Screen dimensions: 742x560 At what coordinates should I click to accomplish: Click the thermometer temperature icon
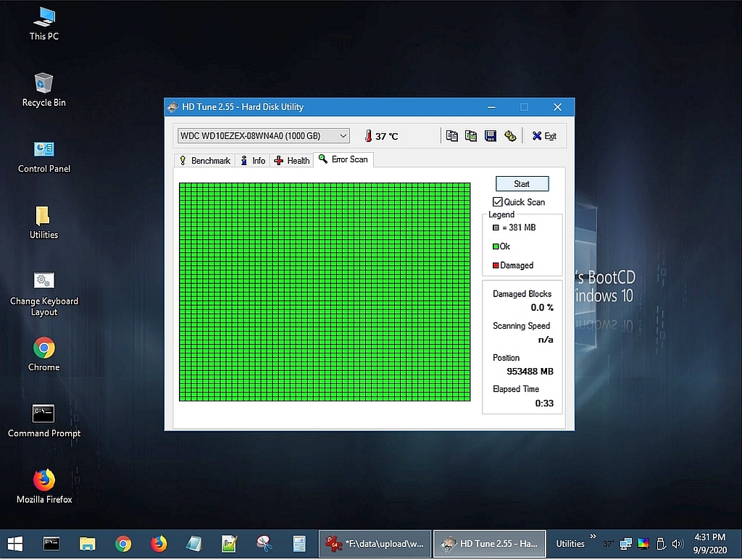pyautogui.click(x=368, y=136)
